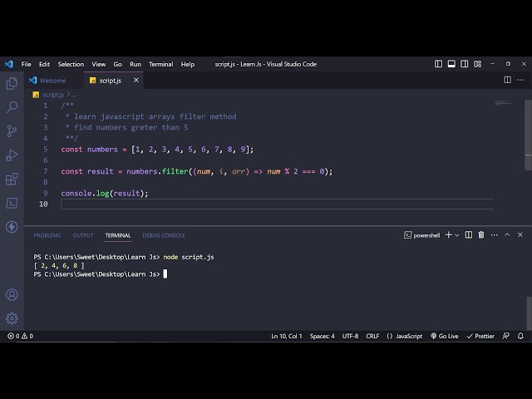Click the lightning bolt icon in activity bar
Screen dimensions: 532x399
click(x=12, y=227)
